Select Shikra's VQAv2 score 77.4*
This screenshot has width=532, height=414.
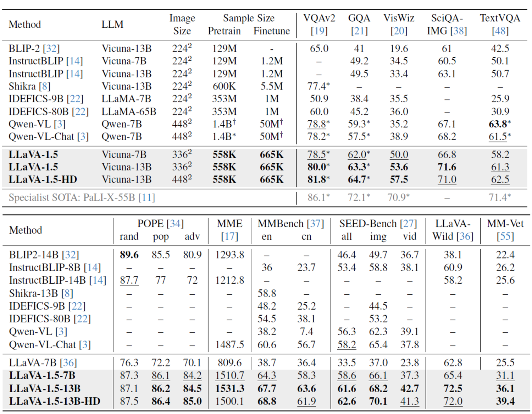[x=318, y=86]
